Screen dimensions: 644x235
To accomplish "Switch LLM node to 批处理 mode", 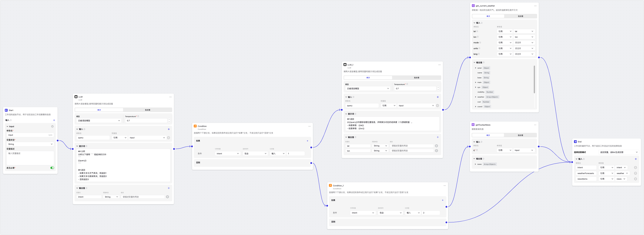I will pos(148,110).
